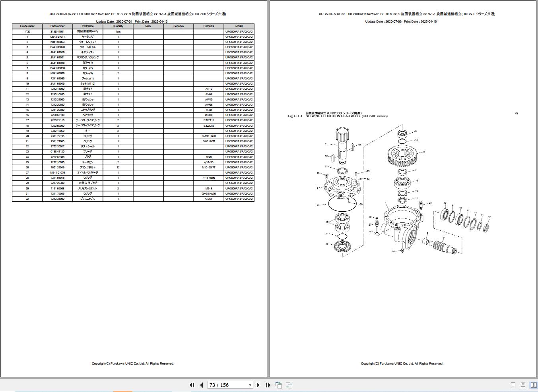Click the remark P-65 Hs70

[x=209, y=141]
